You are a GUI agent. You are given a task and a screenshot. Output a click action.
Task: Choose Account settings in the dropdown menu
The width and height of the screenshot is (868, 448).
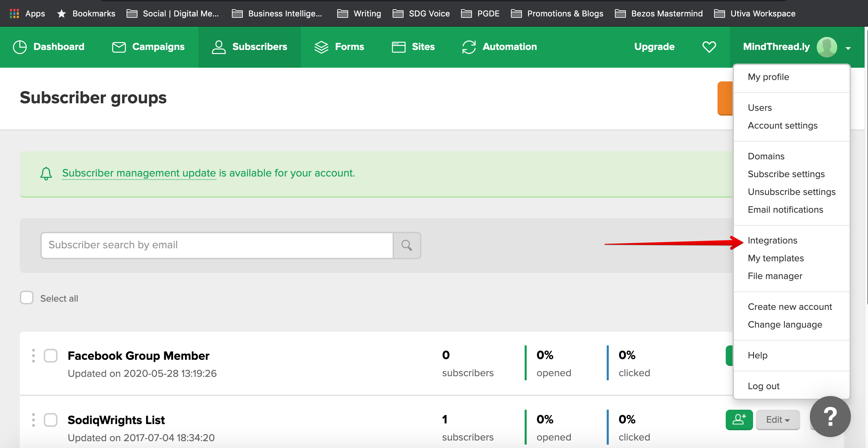(x=782, y=126)
